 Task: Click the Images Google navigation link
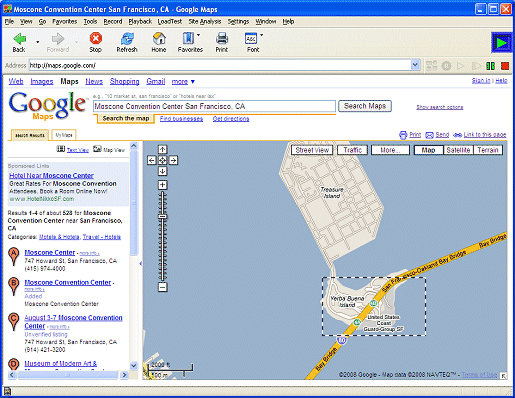coord(42,81)
